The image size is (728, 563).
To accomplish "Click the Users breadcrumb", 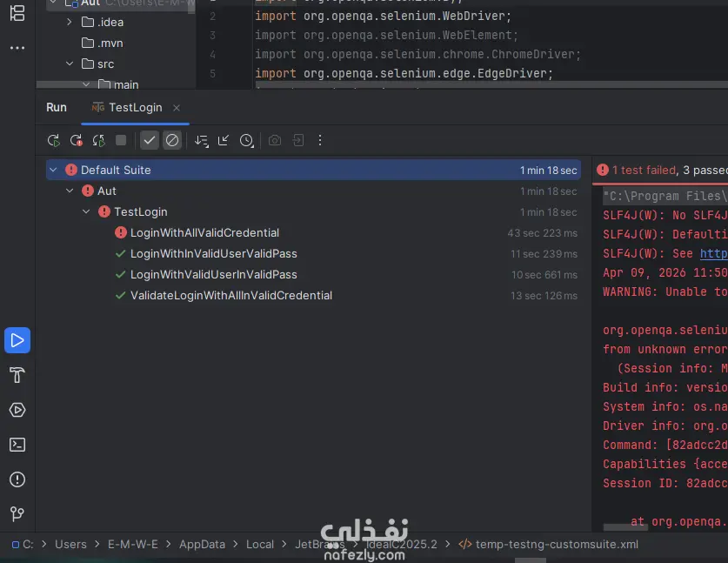I will pyautogui.click(x=70, y=545).
